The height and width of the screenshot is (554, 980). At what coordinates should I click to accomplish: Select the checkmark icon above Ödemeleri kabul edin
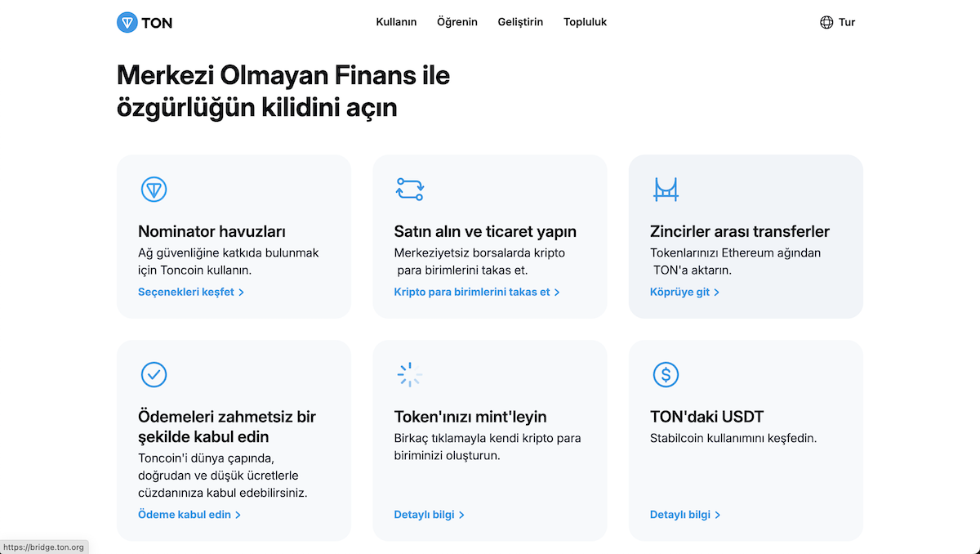154,374
